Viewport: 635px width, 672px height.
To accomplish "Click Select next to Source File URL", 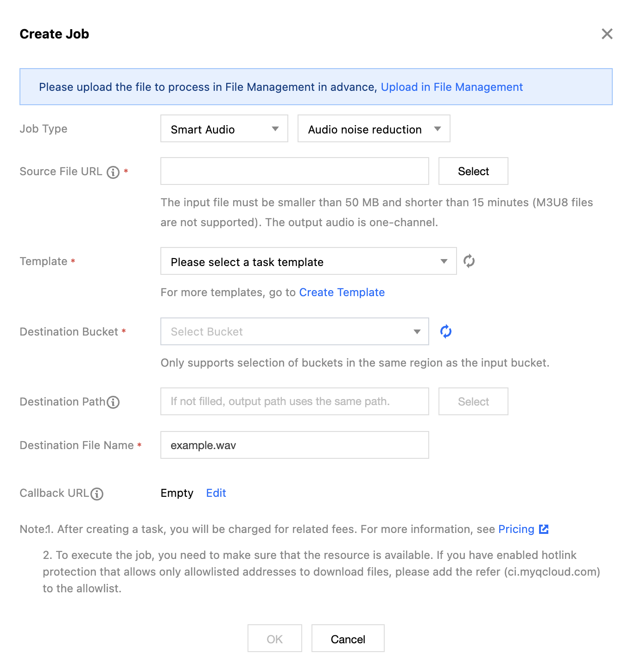I will [473, 171].
